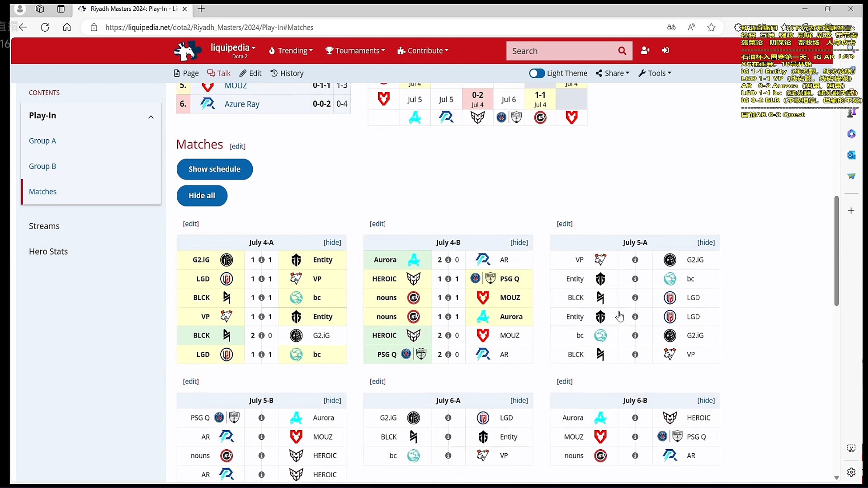Click the create account icon

[645, 51]
